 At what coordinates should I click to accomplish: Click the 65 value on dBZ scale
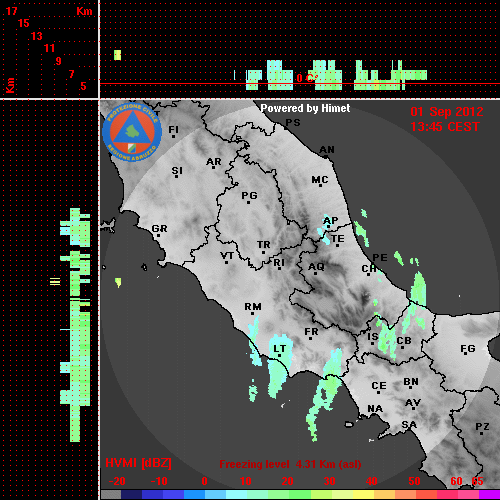[x=477, y=481]
